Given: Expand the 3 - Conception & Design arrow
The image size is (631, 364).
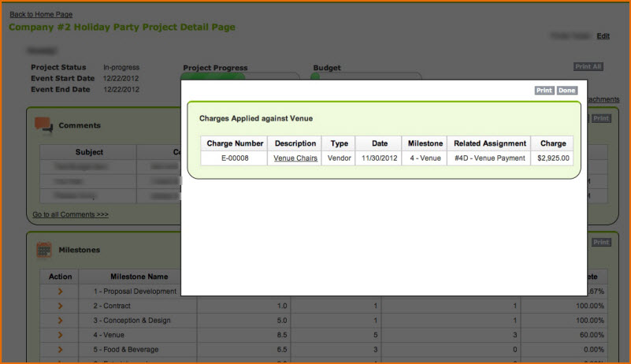Looking at the screenshot, I should 60,321.
